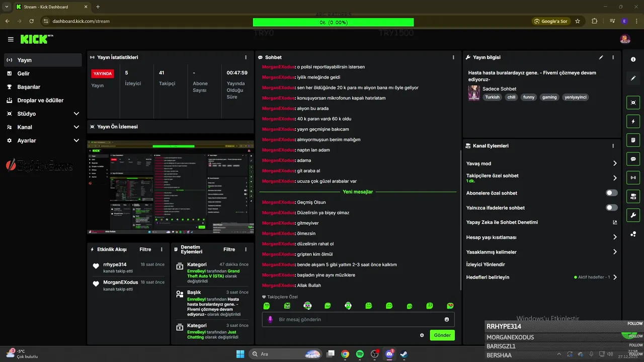Open Yavaş mod settings
Screen dimensions: 644x362
pos(541,163)
